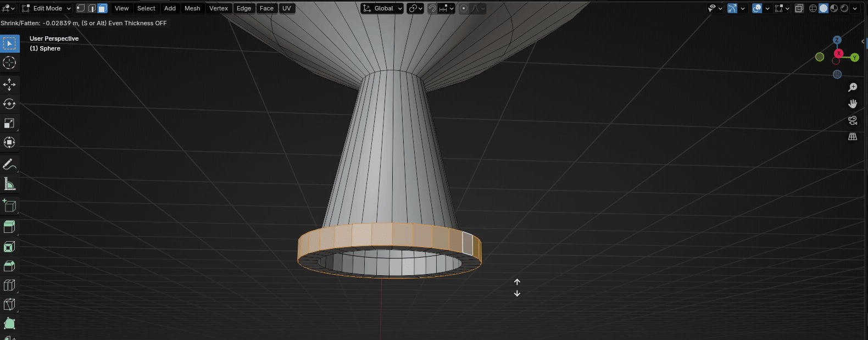Choose the Scale tool
The width and height of the screenshot is (868, 340).
click(x=9, y=123)
